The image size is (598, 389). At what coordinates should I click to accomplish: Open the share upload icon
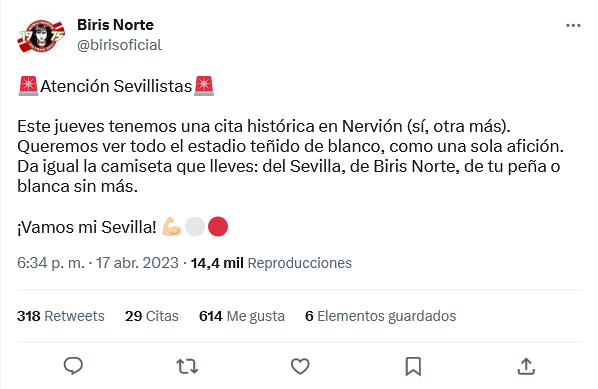(526, 366)
